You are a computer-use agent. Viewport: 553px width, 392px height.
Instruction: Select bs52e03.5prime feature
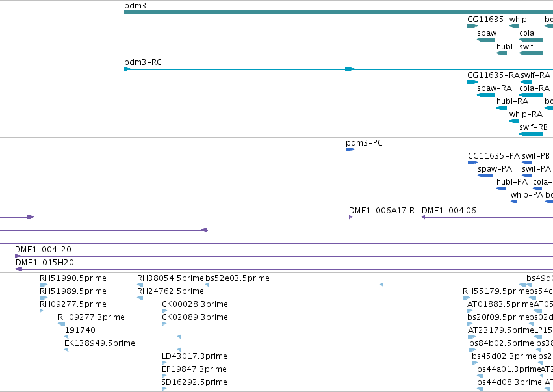366,285
